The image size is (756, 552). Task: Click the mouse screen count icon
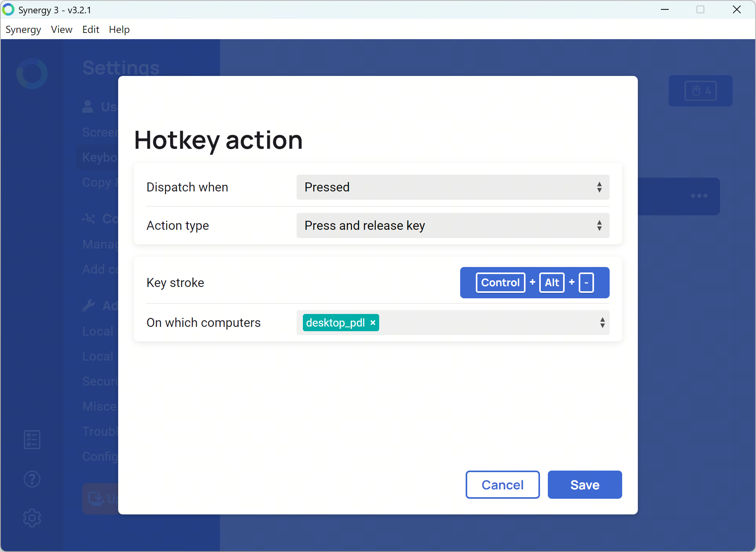click(700, 91)
